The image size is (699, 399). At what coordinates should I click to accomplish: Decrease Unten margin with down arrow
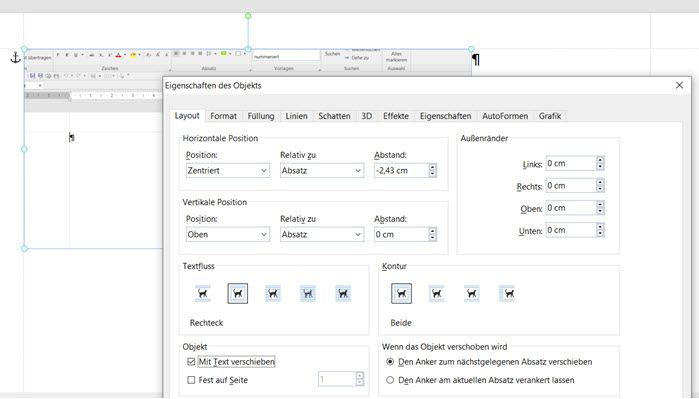coord(600,234)
